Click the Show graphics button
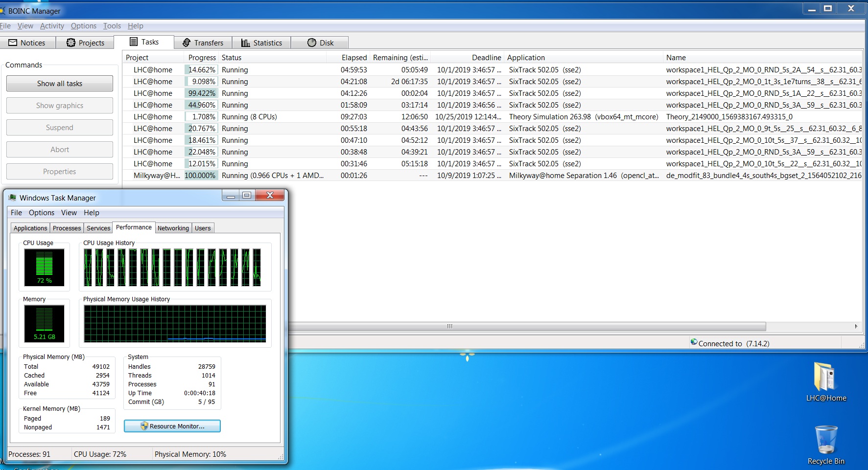Viewport: 868px width, 470px height. (x=60, y=106)
